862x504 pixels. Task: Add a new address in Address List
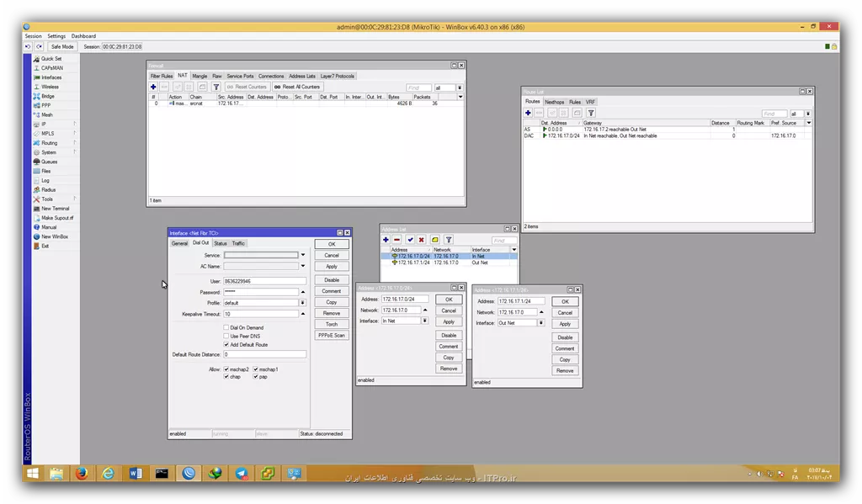[x=386, y=240]
